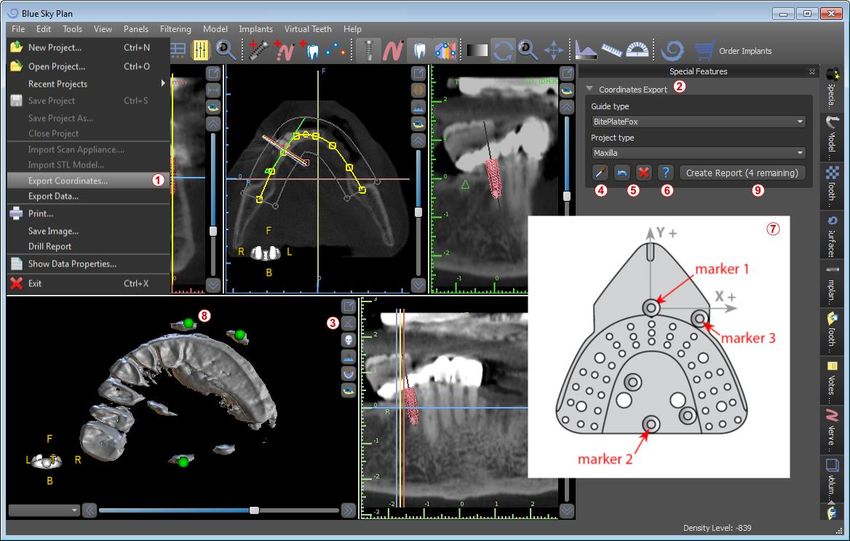
Task: Click the marker picker pen icon
Action: tap(600, 172)
